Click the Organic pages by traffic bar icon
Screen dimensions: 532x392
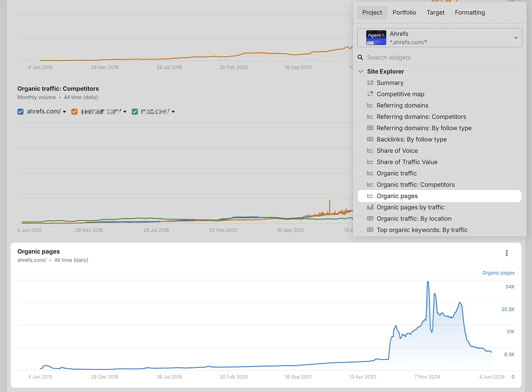[x=370, y=207]
